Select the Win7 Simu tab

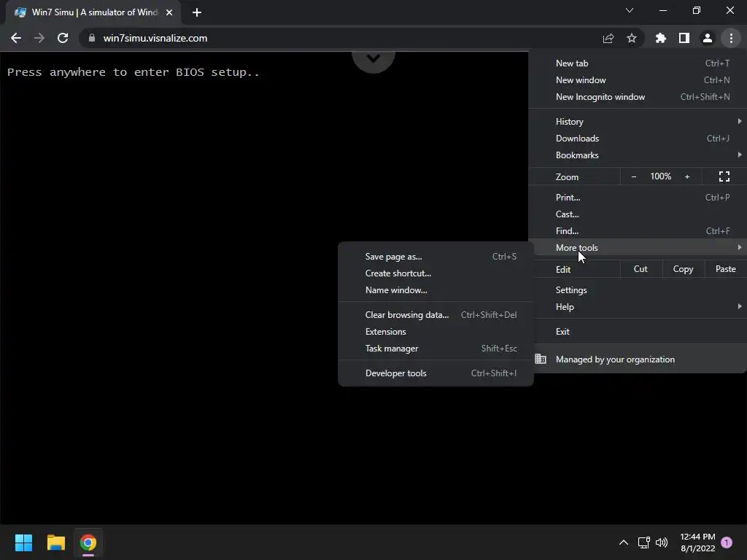pos(93,12)
